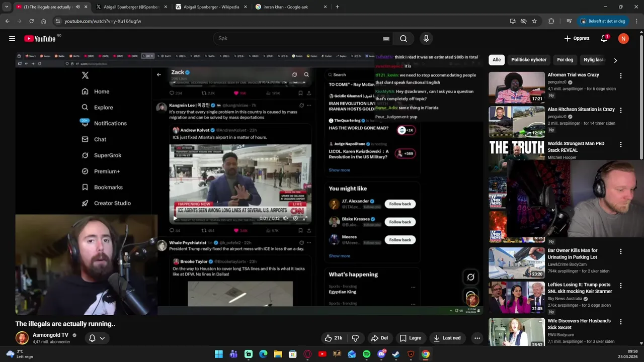644x362 pixels.
Task: Select the Alle chip
Action: tap(497, 60)
